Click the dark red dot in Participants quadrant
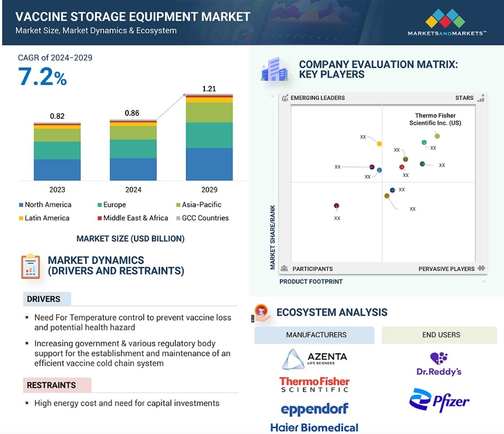504x434 pixels. click(x=336, y=205)
